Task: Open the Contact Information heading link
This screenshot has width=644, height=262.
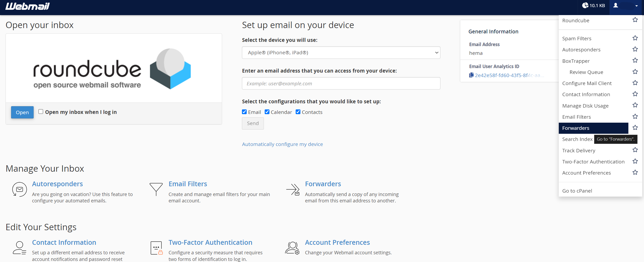Action: point(64,242)
